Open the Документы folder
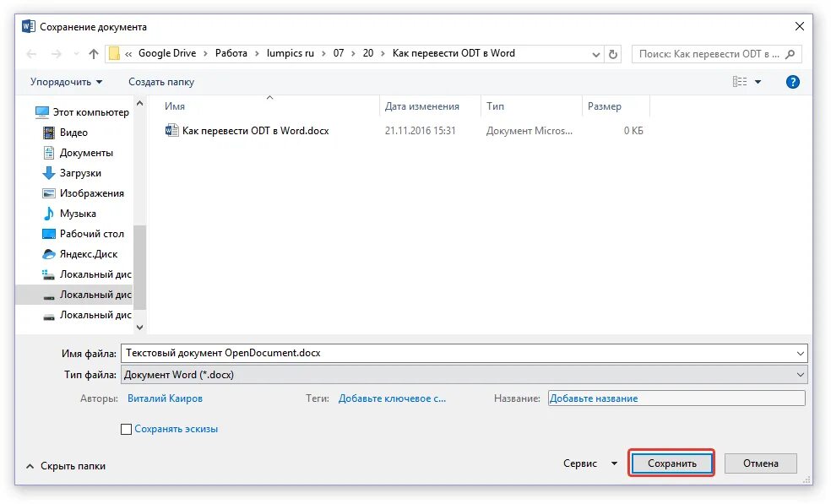 [78, 153]
